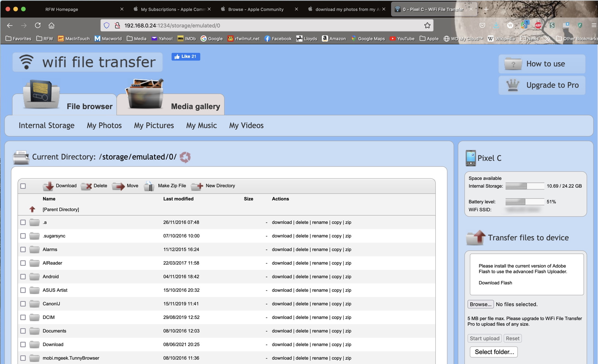Click the Documents folder icon
Image resolution: width=598 pixels, height=364 pixels.
tap(35, 331)
